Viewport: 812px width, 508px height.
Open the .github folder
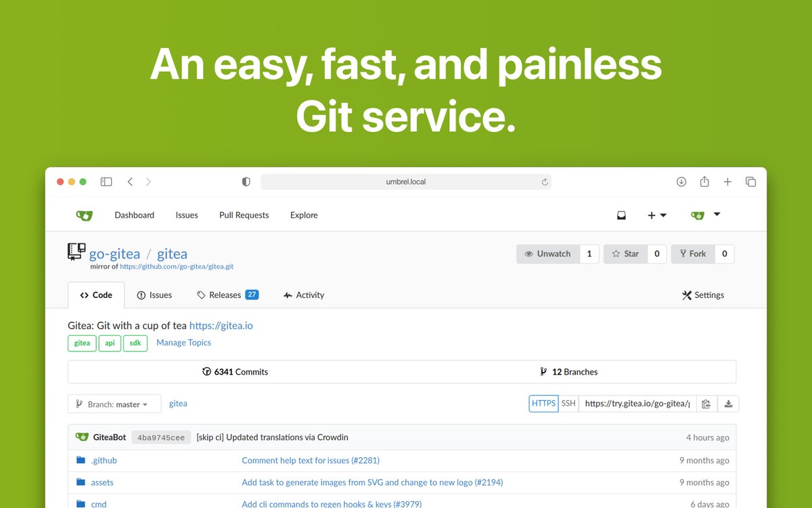click(x=104, y=461)
